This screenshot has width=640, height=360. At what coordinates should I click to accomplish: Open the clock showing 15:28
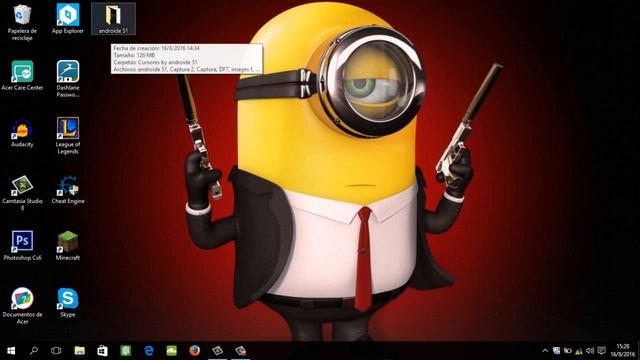(x=622, y=351)
